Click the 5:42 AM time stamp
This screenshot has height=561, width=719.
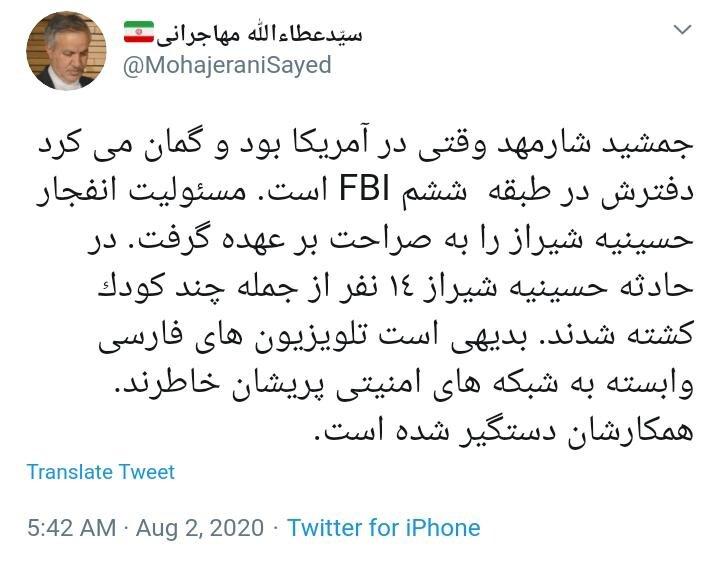coord(73,527)
